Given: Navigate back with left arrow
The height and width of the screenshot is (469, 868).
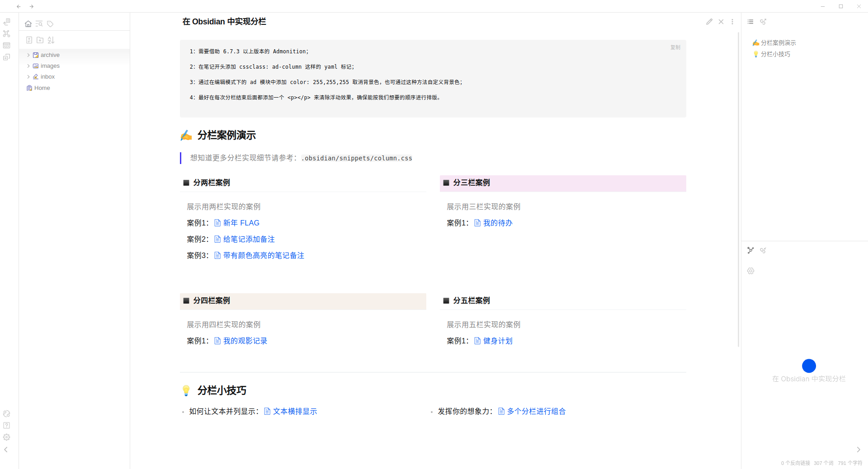Looking at the screenshot, I should (19, 6).
